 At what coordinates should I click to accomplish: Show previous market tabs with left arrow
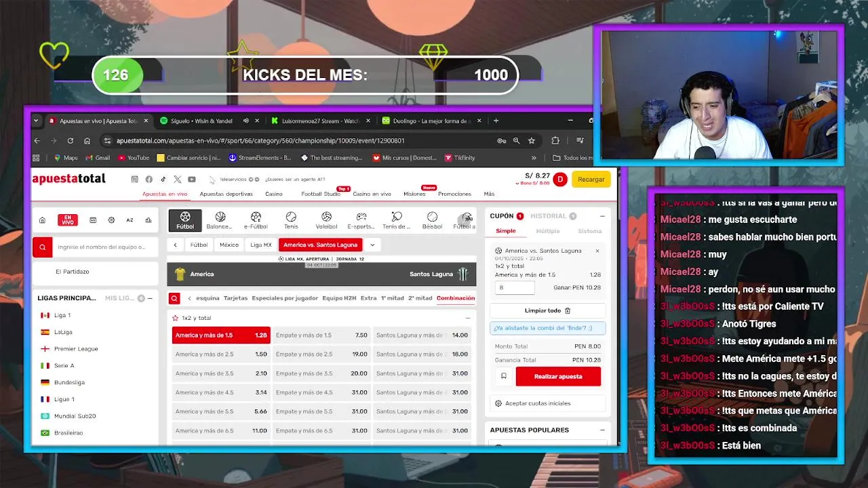tap(189, 298)
